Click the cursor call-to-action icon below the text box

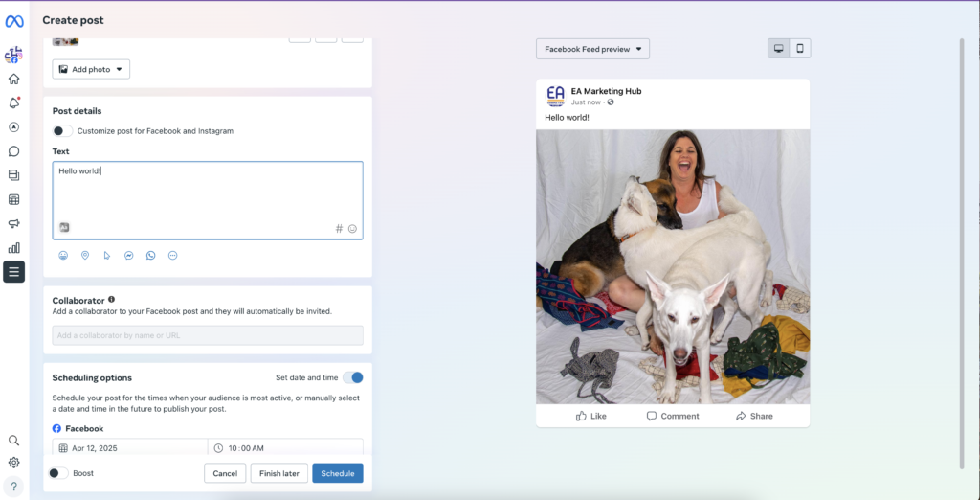pyautogui.click(x=107, y=256)
